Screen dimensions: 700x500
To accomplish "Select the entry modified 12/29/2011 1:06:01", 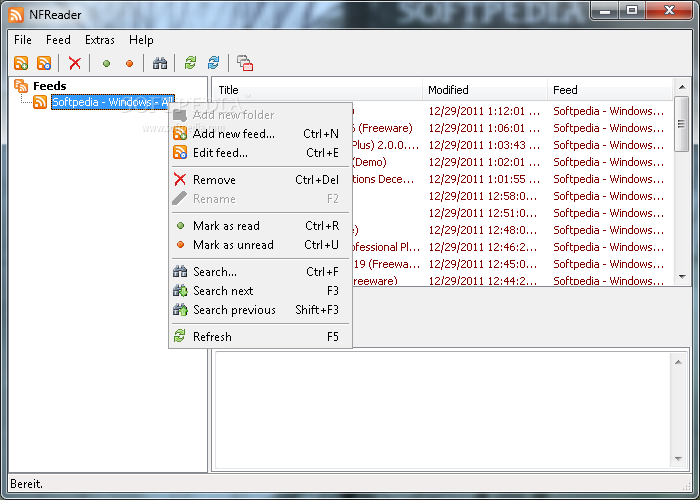I will [484, 128].
